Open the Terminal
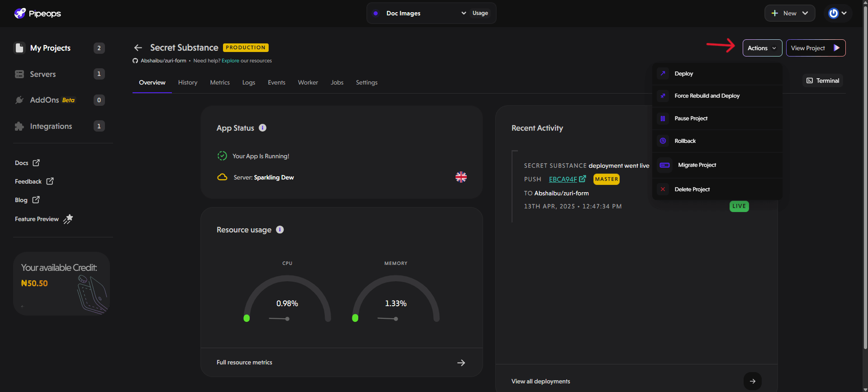This screenshot has height=392, width=868. 823,80
